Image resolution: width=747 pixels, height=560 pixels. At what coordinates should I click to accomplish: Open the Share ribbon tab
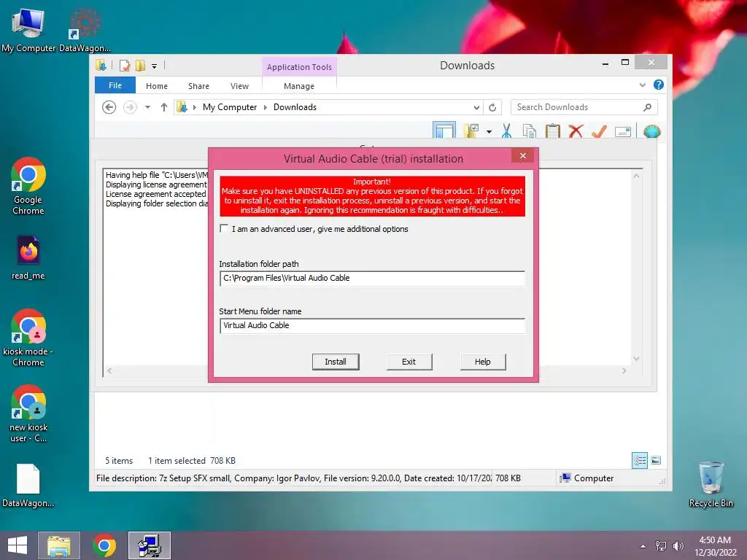[x=198, y=86]
